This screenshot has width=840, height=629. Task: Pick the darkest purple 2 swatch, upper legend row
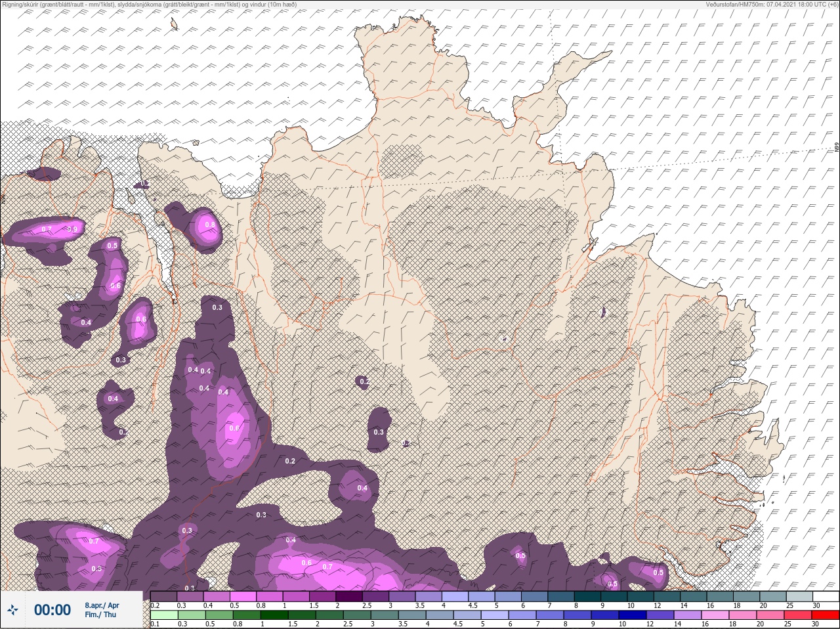[350, 596]
